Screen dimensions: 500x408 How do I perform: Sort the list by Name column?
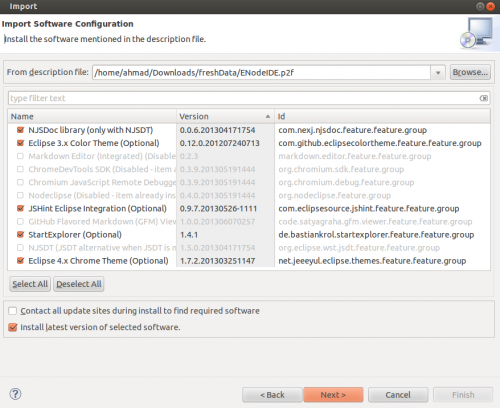[92, 116]
